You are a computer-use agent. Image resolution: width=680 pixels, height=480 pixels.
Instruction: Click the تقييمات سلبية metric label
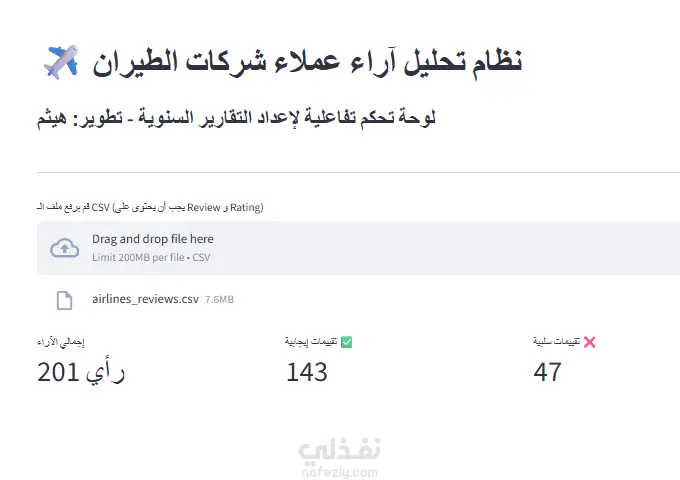556,342
